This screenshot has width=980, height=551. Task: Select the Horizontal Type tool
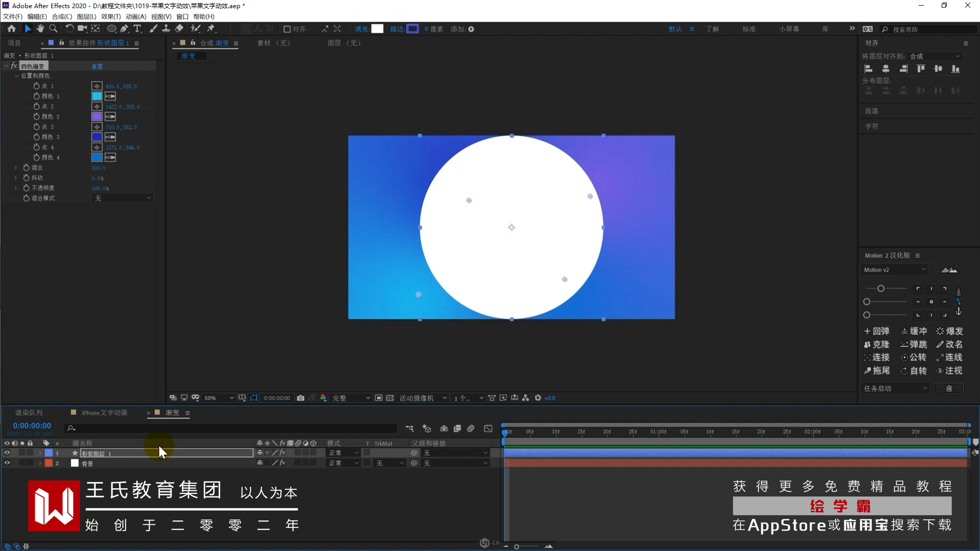(137, 29)
